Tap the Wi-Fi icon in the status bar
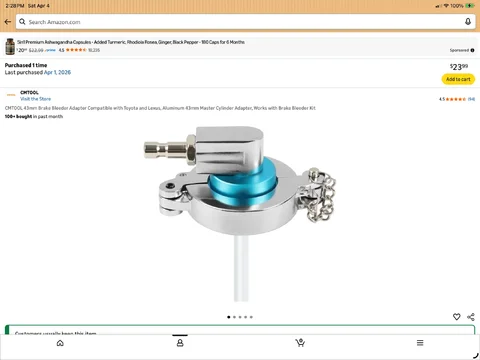The image size is (480, 360). [x=446, y=6]
